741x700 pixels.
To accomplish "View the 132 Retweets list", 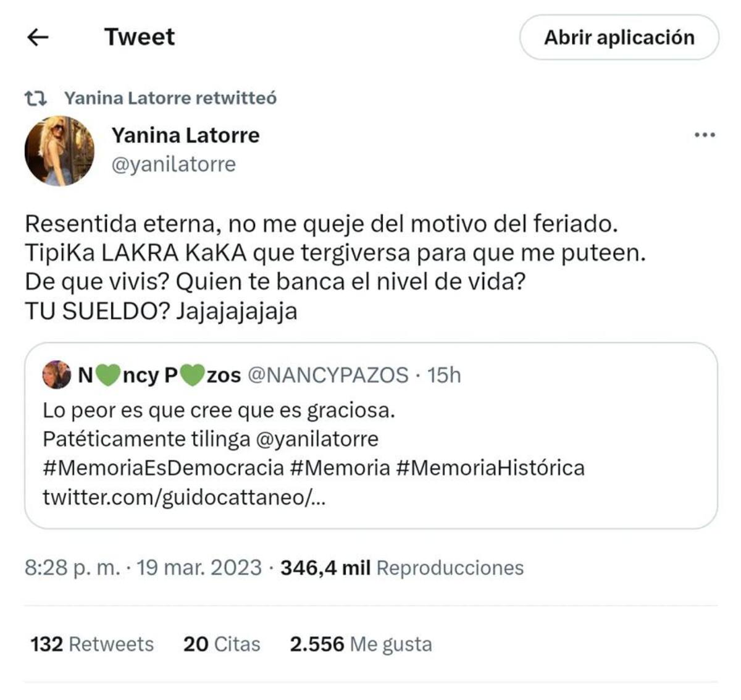I will (x=91, y=644).
